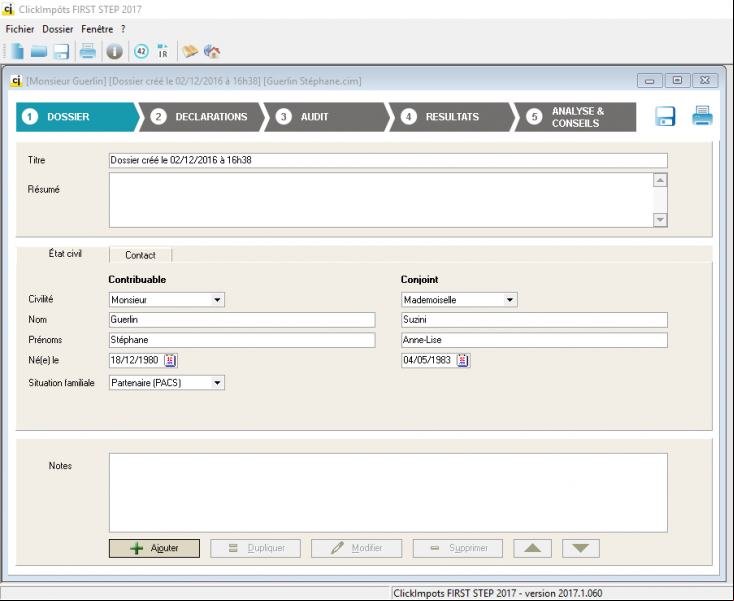The height and width of the screenshot is (601, 734).
Task: Click the Conjoint Prénoms field containing Anne-Lise
Action: (x=534, y=340)
